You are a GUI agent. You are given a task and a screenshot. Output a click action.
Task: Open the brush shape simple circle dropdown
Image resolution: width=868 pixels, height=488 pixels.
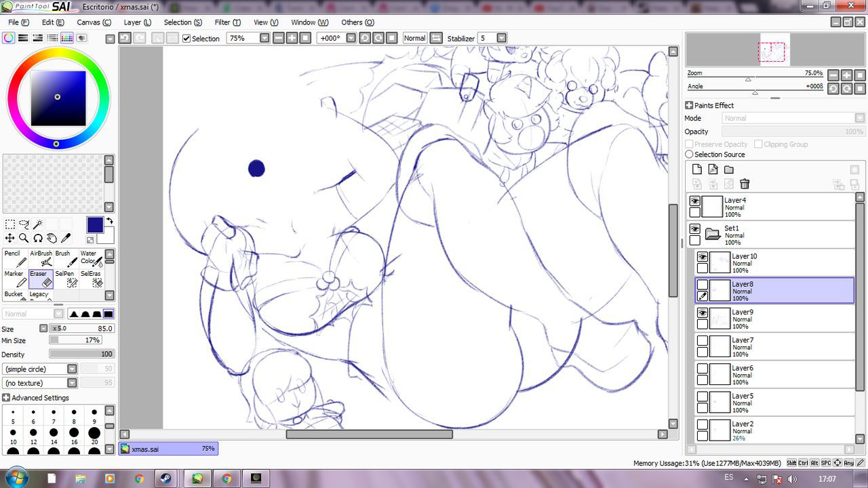point(72,369)
